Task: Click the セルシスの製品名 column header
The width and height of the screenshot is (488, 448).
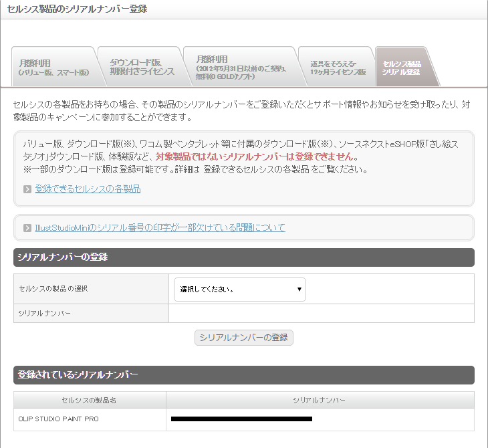Action: click(x=90, y=400)
